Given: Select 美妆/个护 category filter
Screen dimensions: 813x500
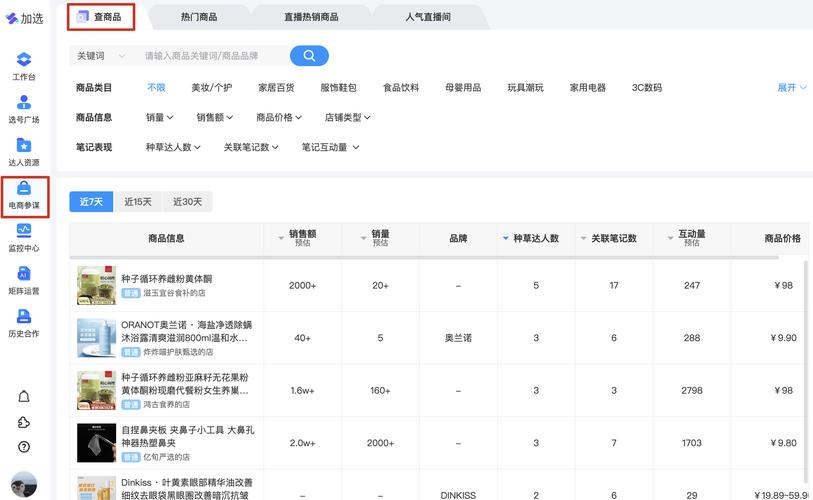Looking at the screenshot, I should pos(211,88).
